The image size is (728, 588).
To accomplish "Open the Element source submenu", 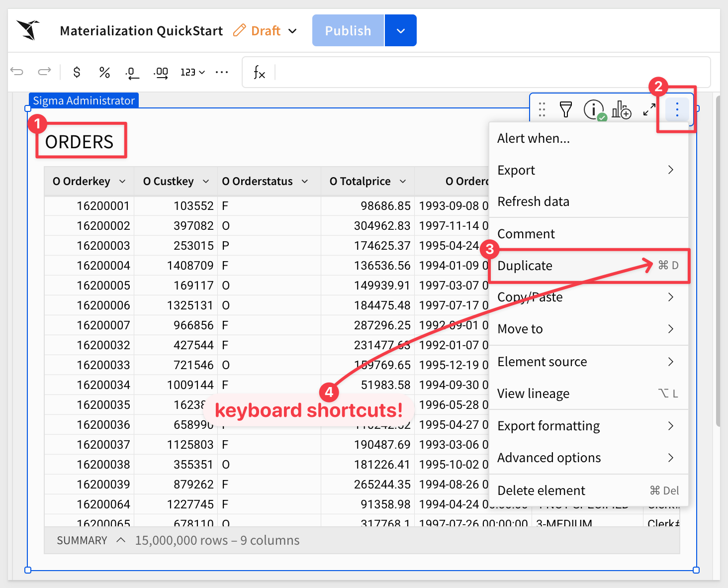I will point(589,362).
